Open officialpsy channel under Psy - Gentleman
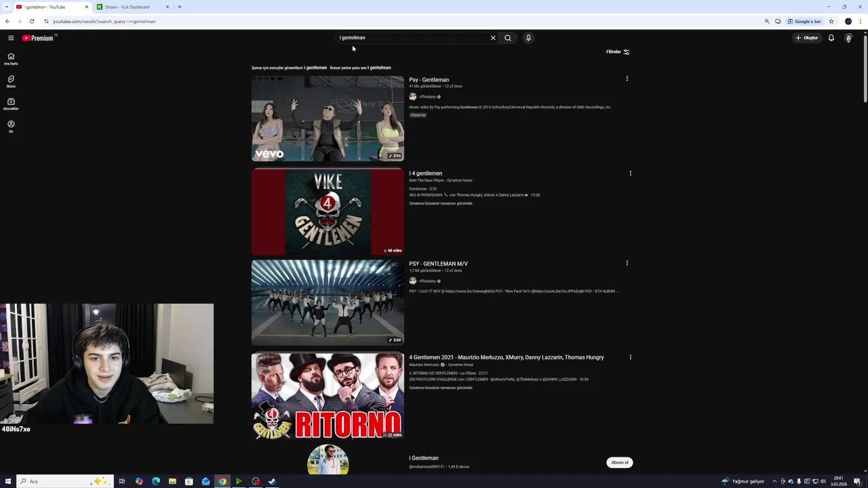 (427, 97)
